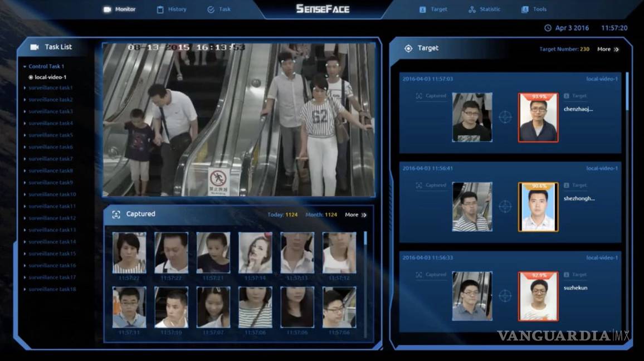
Task: Click the camera icon next to Task List
Action: click(x=35, y=47)
